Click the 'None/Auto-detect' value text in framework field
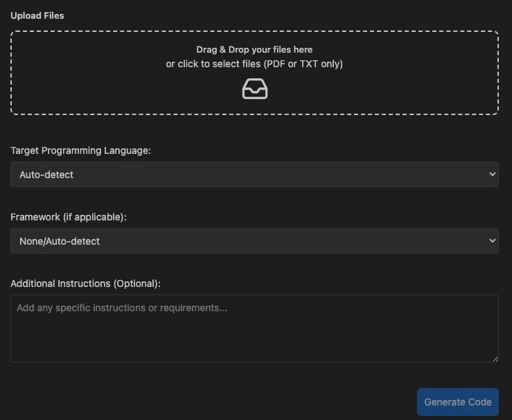Viewport: 512px width, 420px height. coord(60,241)
